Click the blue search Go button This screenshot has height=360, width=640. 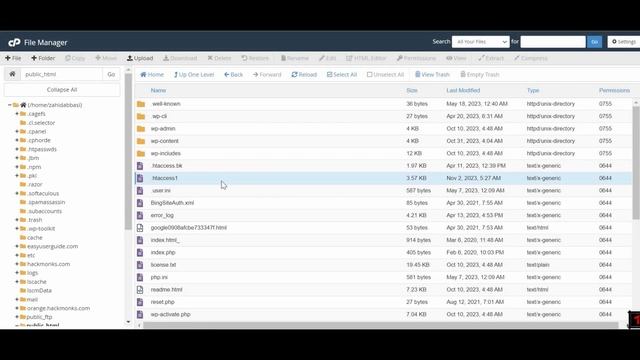(x=594, y=42)
